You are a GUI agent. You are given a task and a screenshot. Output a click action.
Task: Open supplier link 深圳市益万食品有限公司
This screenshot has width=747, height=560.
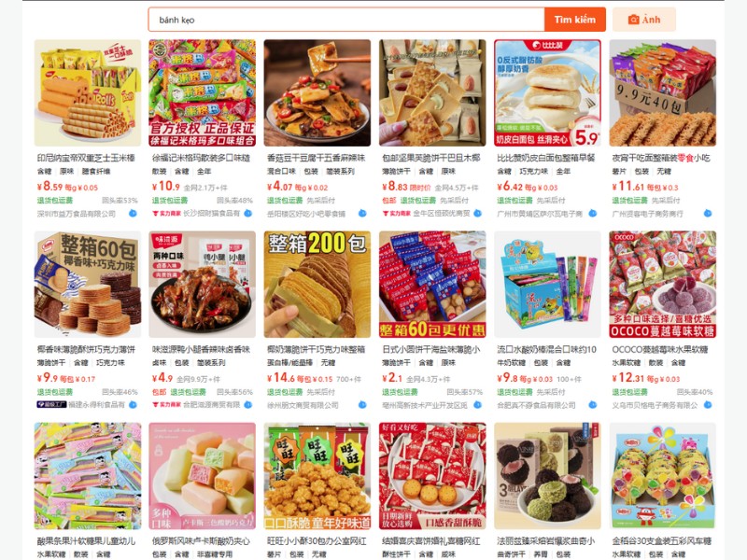pos(77,214)
